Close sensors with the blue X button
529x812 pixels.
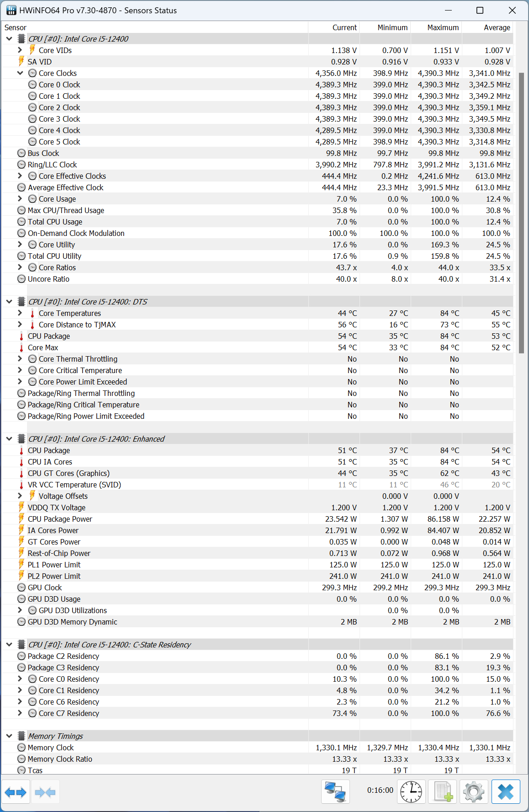pos(506,792)
